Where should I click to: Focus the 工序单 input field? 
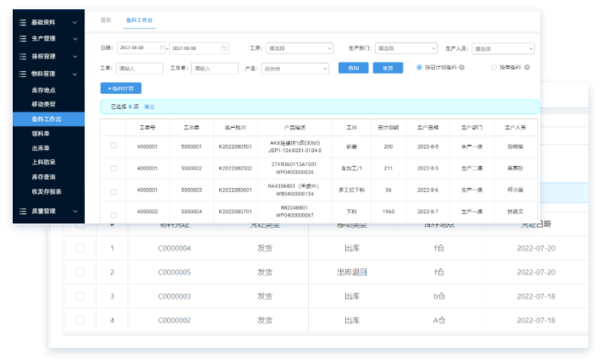(x=215, y=69)
